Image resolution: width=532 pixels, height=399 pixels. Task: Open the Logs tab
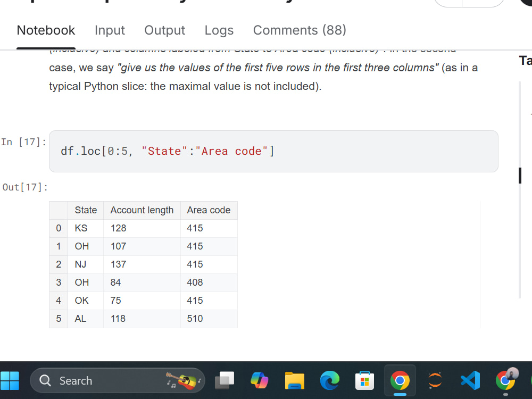coord(219,30)
